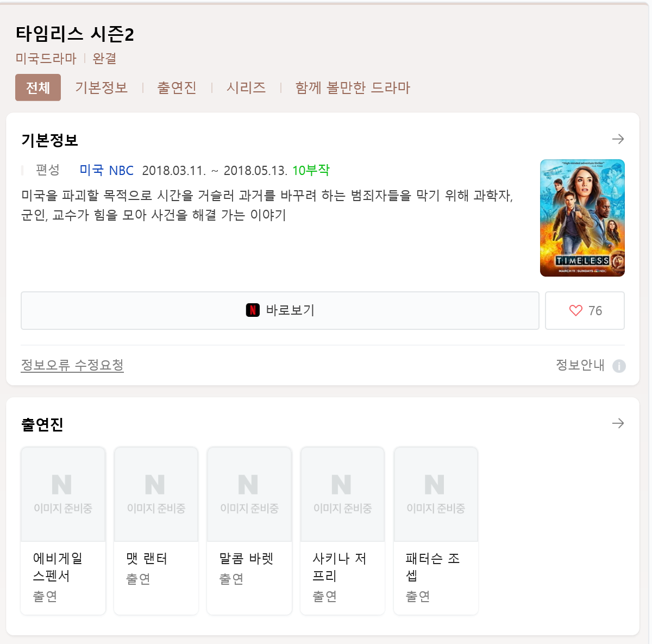Viewport: 652px width, 644px height.
Task: Click the broadcast dates 2018.03.11. ~ 2018.05.13.
Action: 215,170
